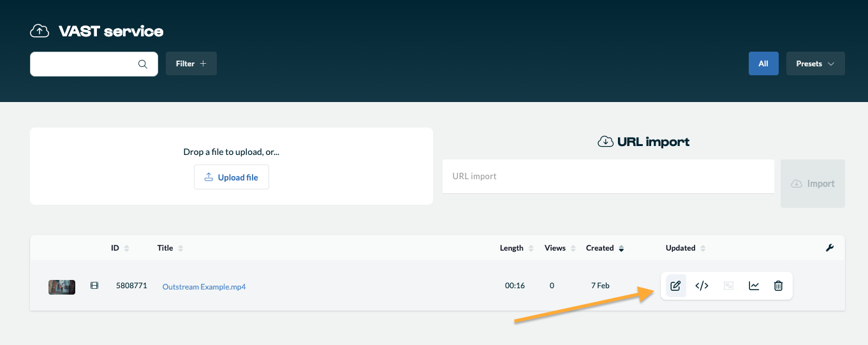The image size is (868, 345).
Task: Click the video ID 5808771
Action: pyautogui.click(x=131, y=286)
